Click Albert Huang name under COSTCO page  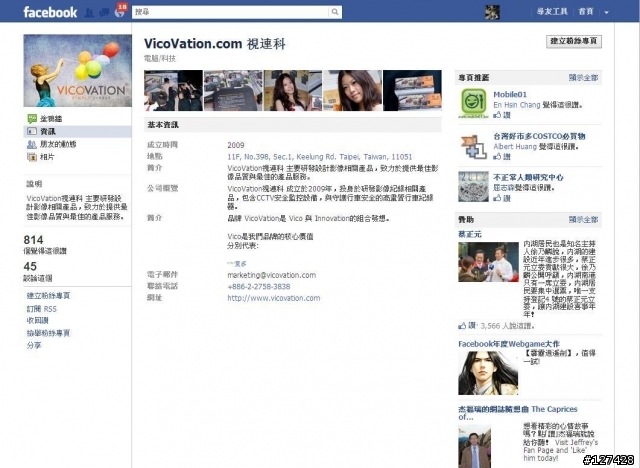click(515, 146)
